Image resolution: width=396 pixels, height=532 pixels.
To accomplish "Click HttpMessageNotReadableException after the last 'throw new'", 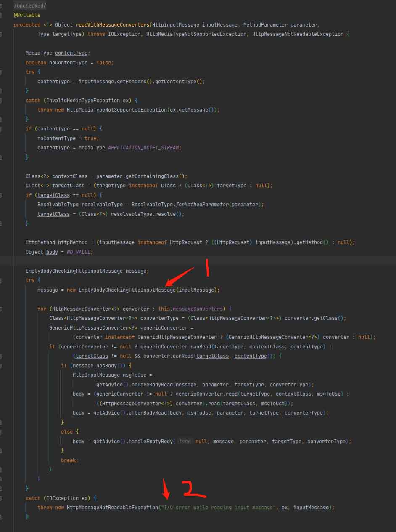I will (x=113, y=508).
